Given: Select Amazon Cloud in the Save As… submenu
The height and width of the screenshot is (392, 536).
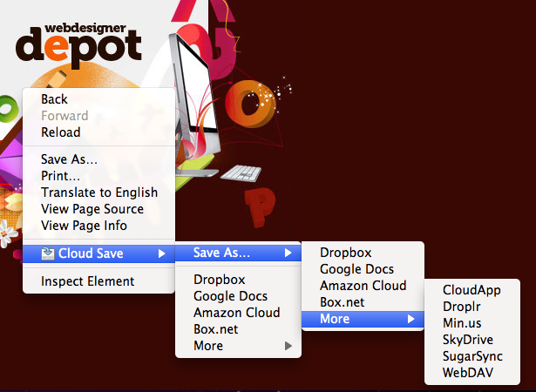Looking at the screenshot, I should coord(363,286).
